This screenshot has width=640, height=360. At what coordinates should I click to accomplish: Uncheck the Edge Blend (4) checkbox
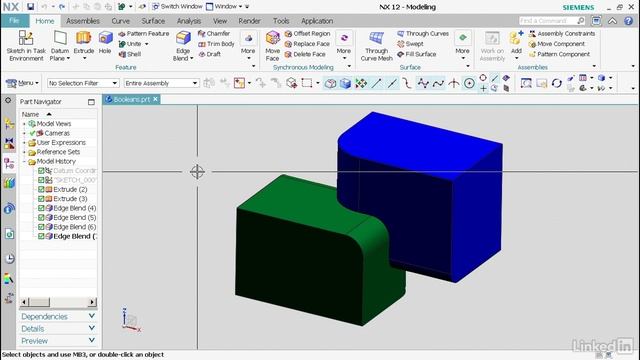(x=41, y=208)
